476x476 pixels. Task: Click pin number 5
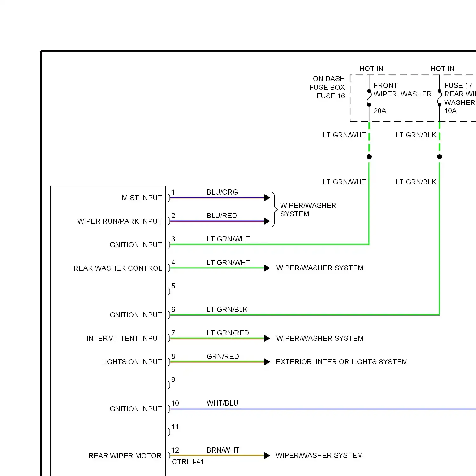coord(173,286)
